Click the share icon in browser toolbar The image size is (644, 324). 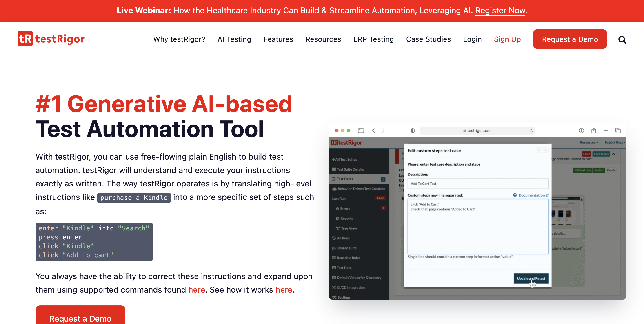point(593,131)
